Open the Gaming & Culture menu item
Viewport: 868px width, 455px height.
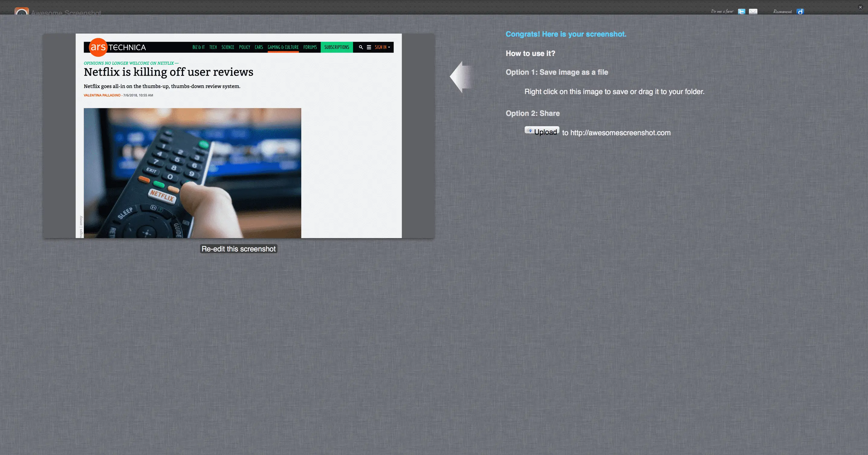[283, 47]
